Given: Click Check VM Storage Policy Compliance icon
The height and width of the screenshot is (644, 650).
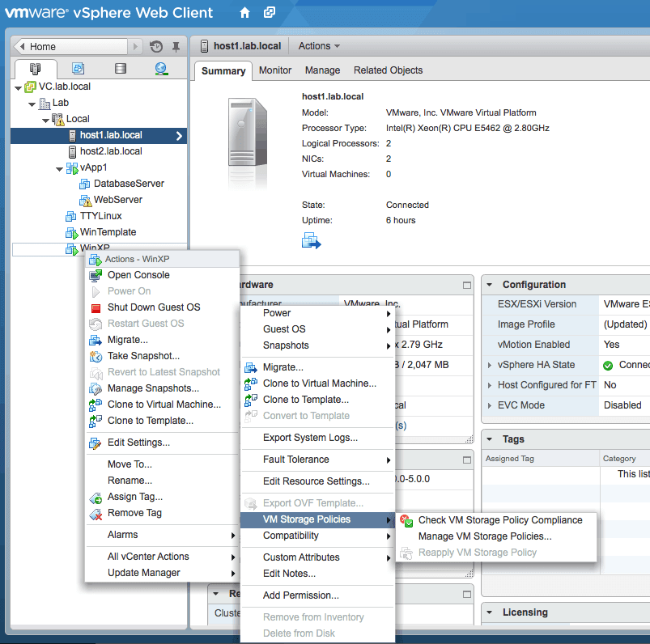Looking at the screenshot, I should click(x=406, y=520).
